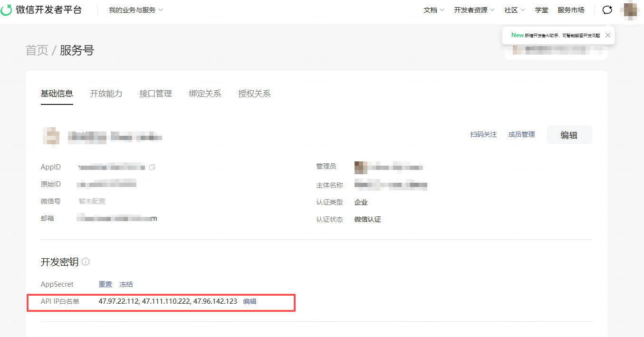The image size is (644, 337).
Task: Click the large 编辑 button
Action: pos(569,135)
